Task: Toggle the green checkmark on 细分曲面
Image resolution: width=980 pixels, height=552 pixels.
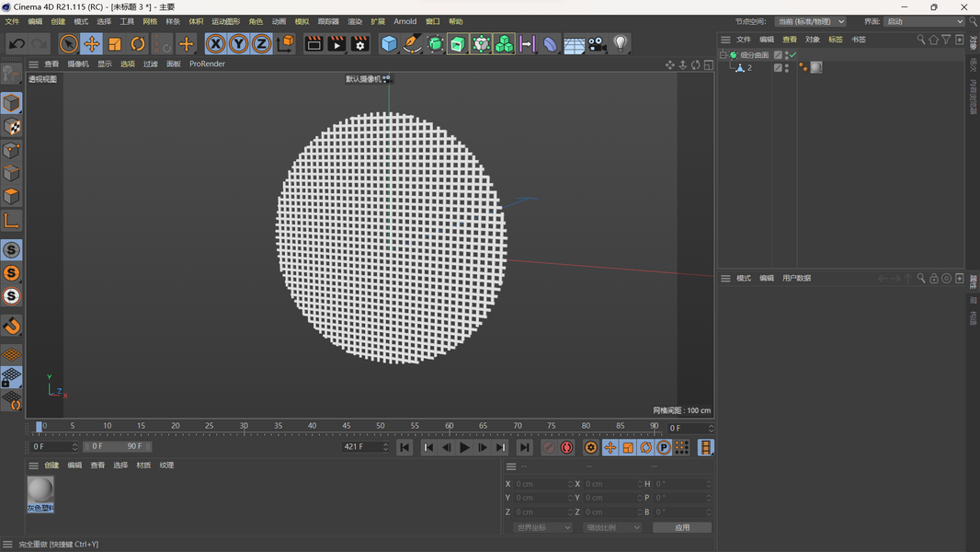Action: click(x=792, y=55)
